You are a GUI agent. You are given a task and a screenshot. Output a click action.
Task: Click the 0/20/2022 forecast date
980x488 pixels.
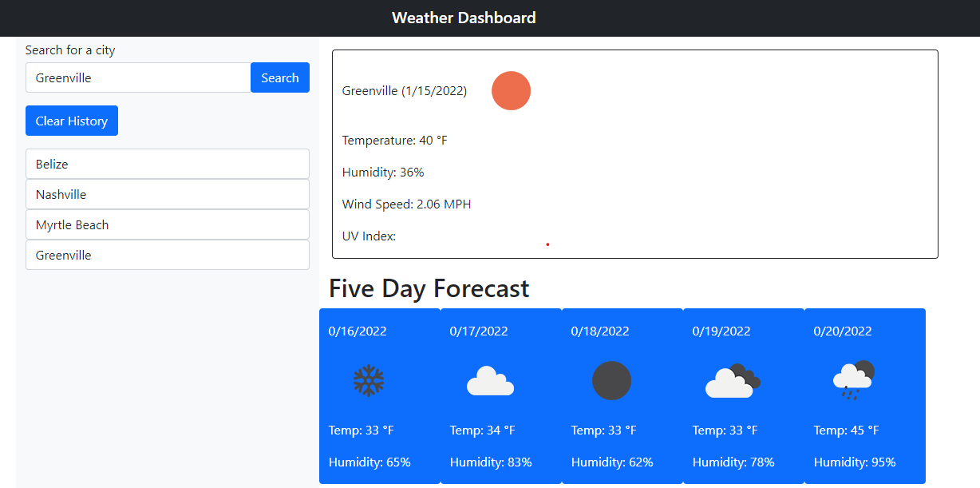(843, 331)
